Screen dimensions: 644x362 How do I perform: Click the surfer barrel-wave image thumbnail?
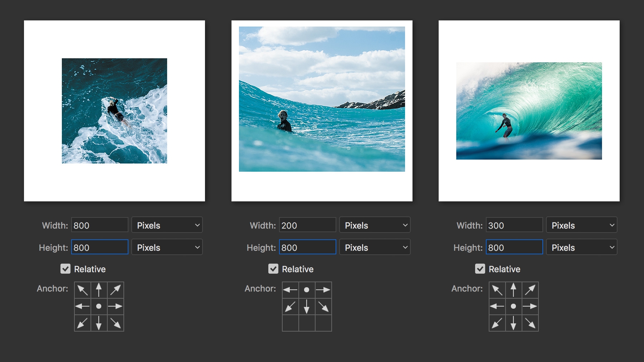(529, 111)
